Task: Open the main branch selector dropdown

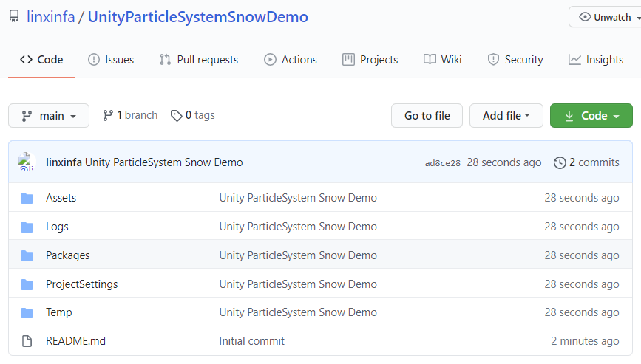Action: click(x=49, y=115)
